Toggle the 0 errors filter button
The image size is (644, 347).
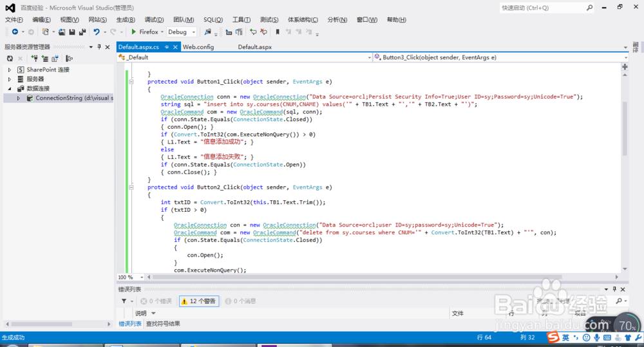[x=156, y=301]
